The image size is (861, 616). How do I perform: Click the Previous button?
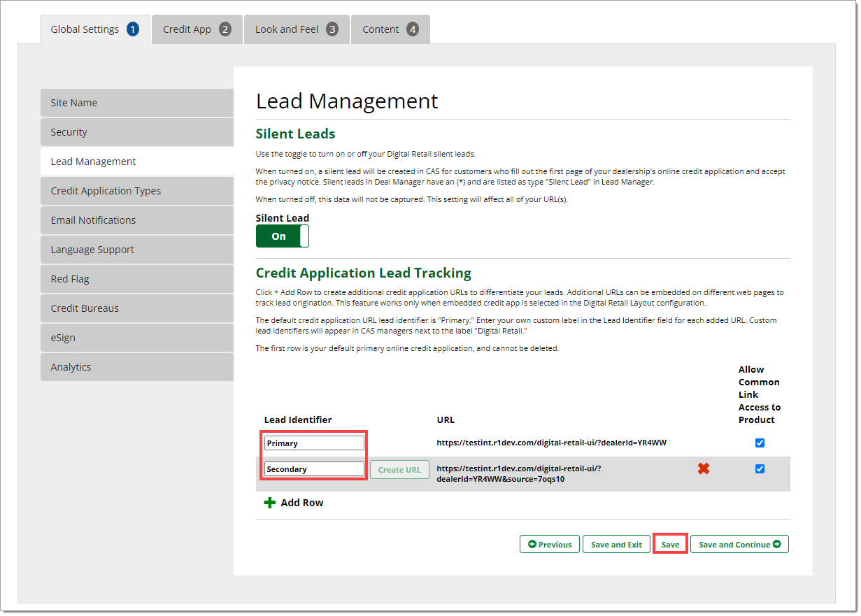pos(550,544)
